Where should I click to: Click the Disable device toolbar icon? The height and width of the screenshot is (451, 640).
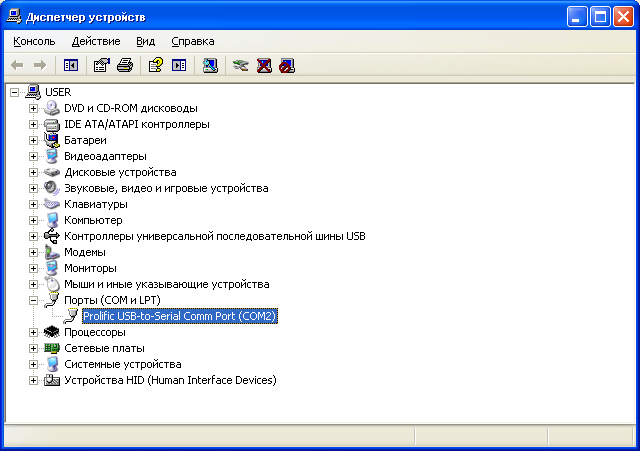(x=287, y=65)
